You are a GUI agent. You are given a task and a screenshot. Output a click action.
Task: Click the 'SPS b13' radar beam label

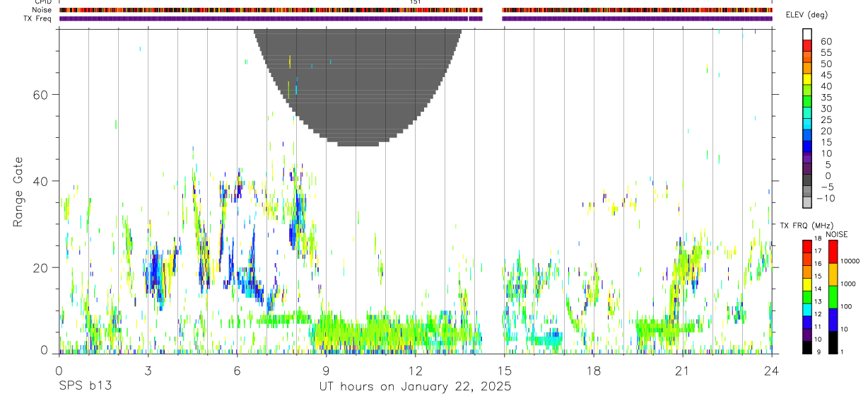85,386
